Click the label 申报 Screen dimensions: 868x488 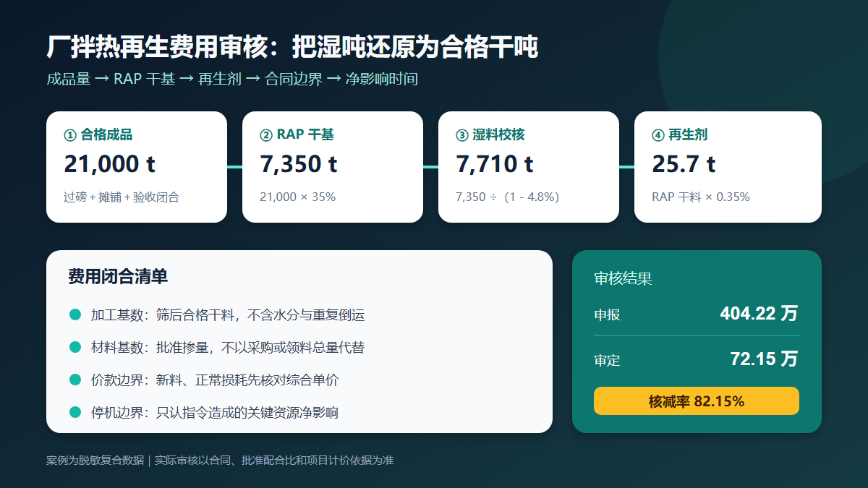point(607,315)
